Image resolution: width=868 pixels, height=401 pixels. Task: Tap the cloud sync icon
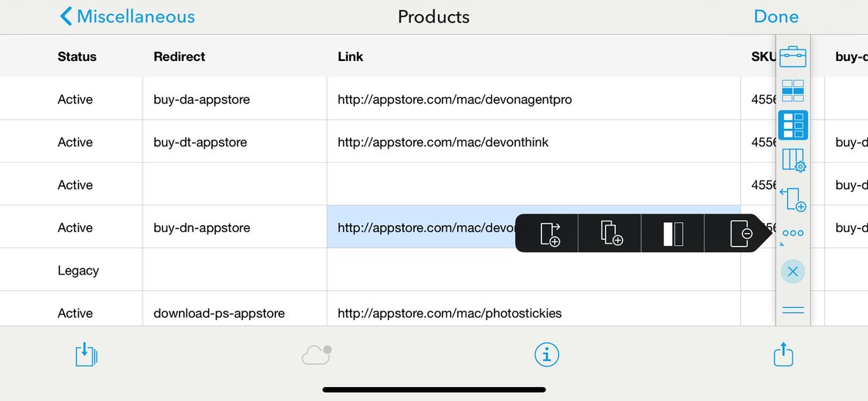[317, 355]
